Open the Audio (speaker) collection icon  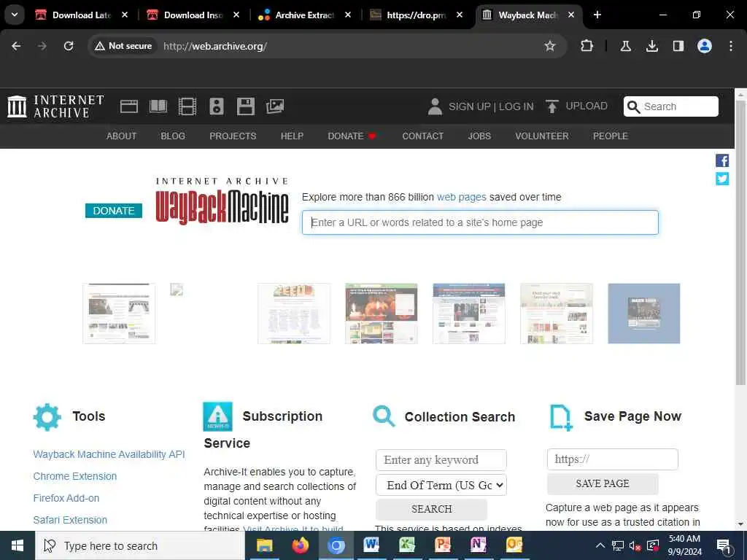tap(216, 106)
